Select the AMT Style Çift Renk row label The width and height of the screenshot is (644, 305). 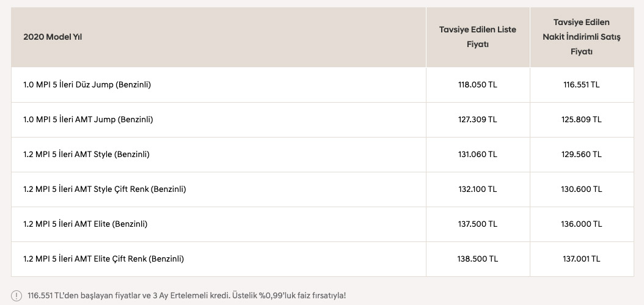tap(104, 189)
